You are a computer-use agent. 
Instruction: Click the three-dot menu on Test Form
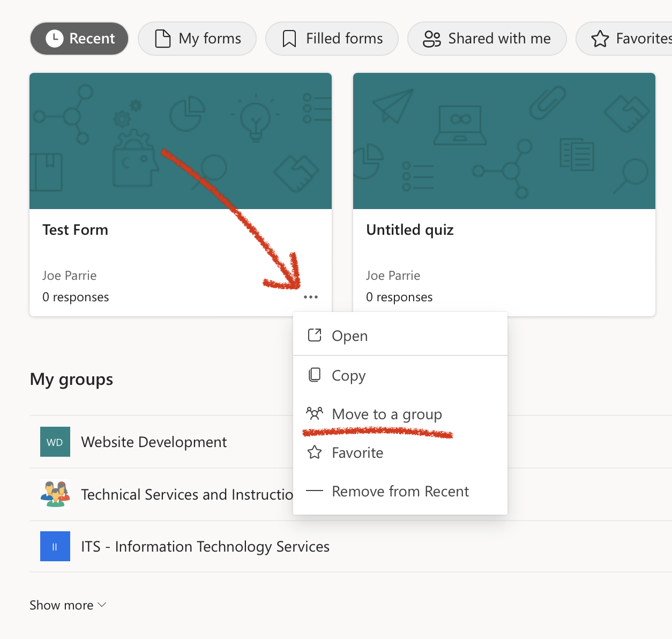311,297
